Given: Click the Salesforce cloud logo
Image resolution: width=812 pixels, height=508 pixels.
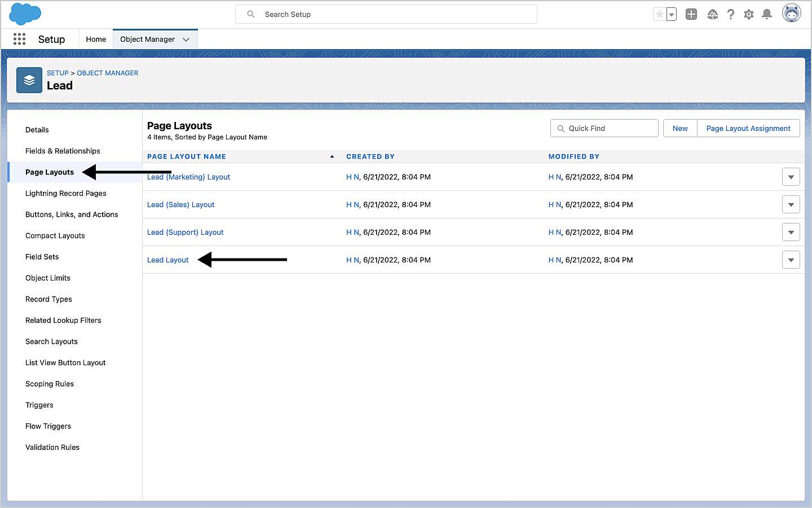Looking at the screenshot, I should point(25,14).
